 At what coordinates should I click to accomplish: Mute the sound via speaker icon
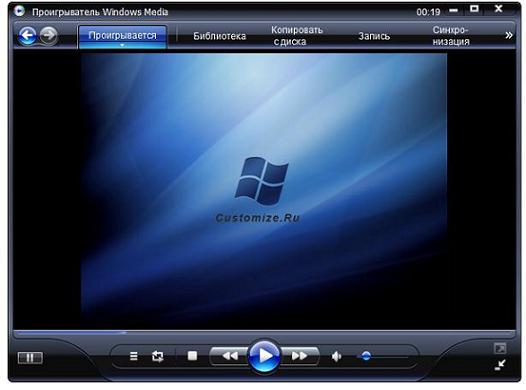tap(336, 356)
